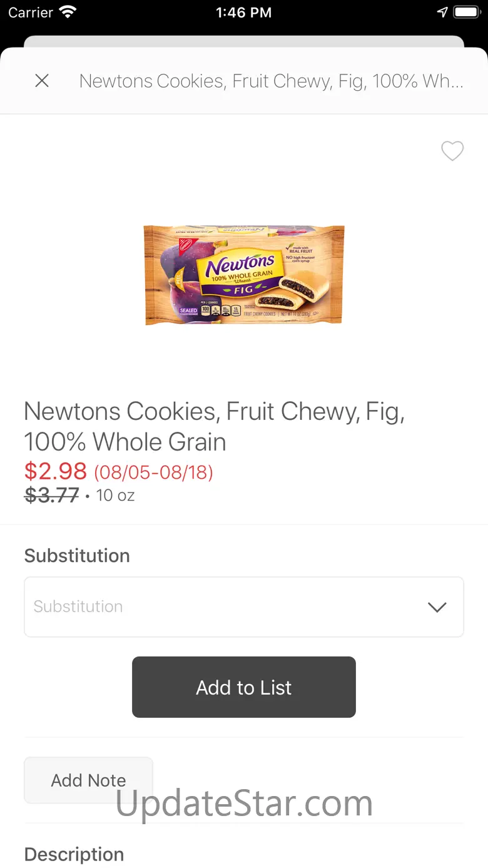Tap the Add Note button
The height and width of the screenshot is (868, 488).
pyautogui.click(x=88, y=780)
